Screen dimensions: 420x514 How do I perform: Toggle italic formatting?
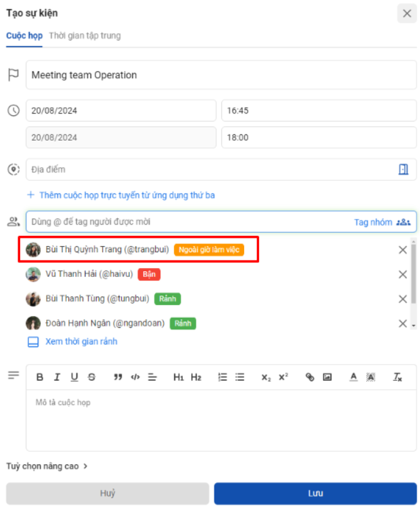pyautogui.click(x=57, y=377)
